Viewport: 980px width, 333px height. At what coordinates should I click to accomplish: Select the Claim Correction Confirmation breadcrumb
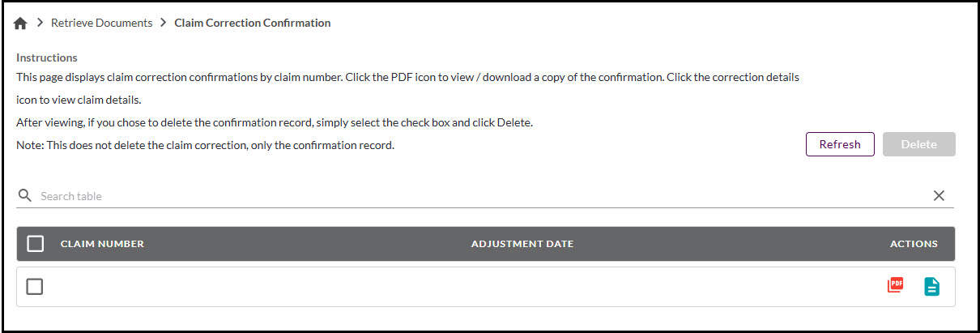coord(252,23)
